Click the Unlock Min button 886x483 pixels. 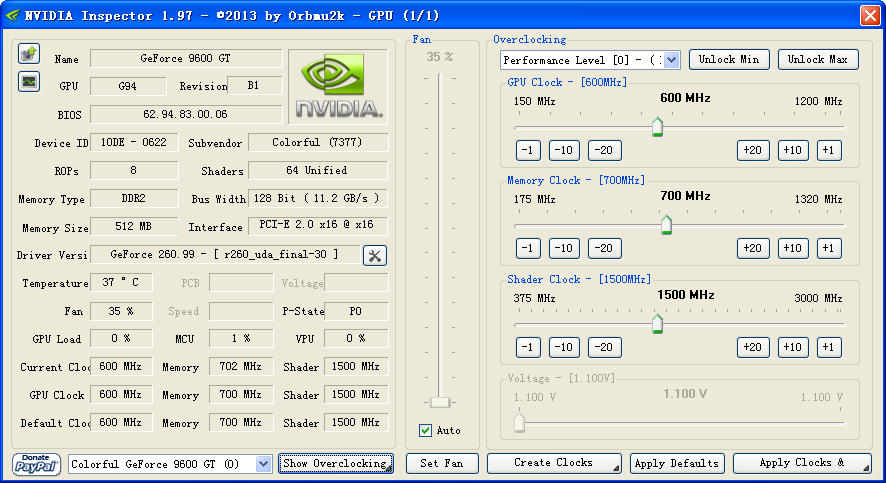point(729,59)
